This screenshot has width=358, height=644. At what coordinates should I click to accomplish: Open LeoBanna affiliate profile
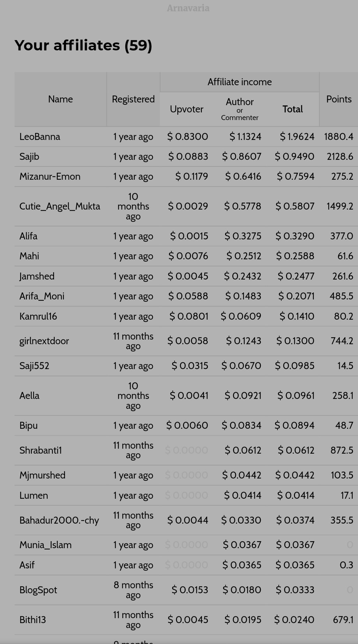(40, 137)
